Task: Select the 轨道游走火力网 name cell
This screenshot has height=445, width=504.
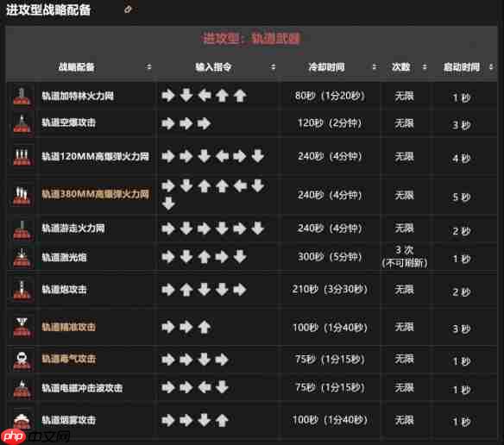Action: (97, 229)
